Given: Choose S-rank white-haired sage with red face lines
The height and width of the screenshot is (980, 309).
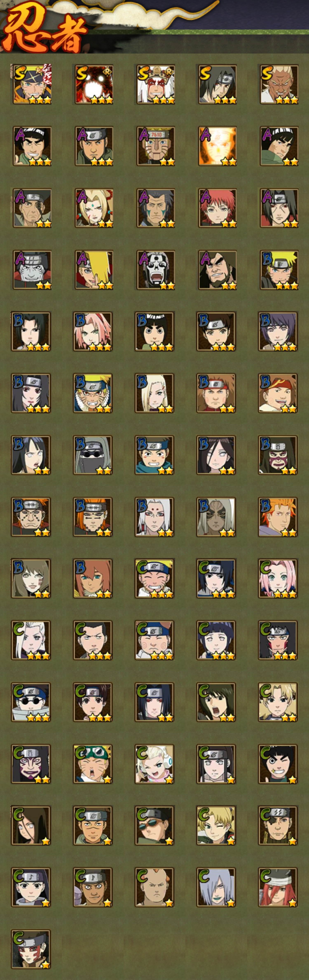Looking at the screenshot, I should point(155,84).
